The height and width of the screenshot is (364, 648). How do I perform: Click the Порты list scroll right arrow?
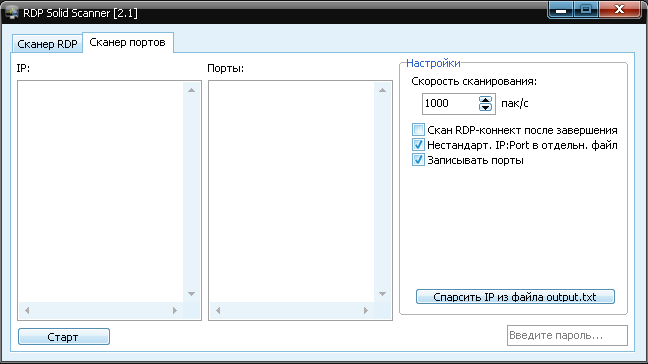(366, 310)
